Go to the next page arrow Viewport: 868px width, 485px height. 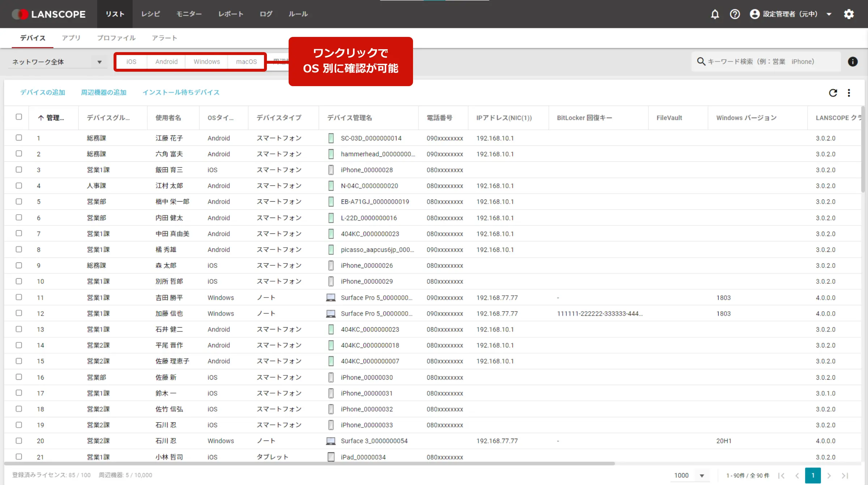[x=829, y=476]
